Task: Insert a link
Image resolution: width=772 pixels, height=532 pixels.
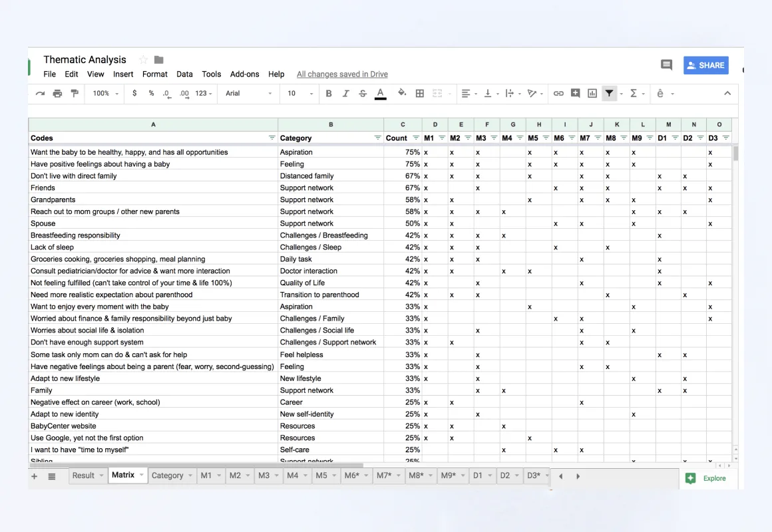Action: coord(558,93)
